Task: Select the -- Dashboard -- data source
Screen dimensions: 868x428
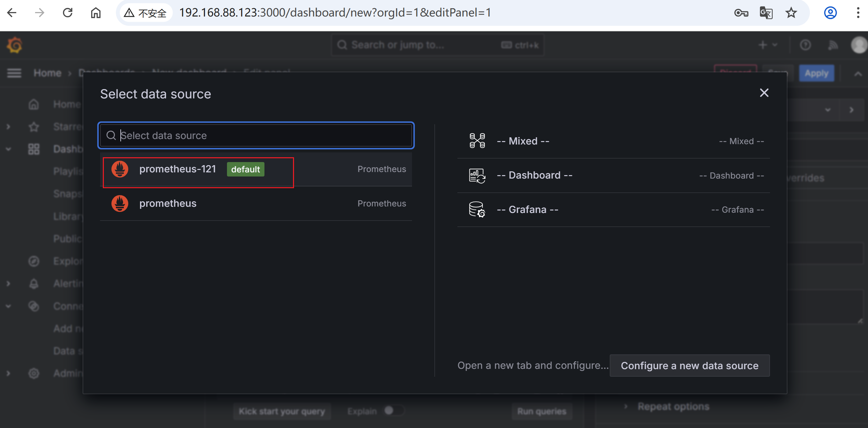Action: (613, 175)
